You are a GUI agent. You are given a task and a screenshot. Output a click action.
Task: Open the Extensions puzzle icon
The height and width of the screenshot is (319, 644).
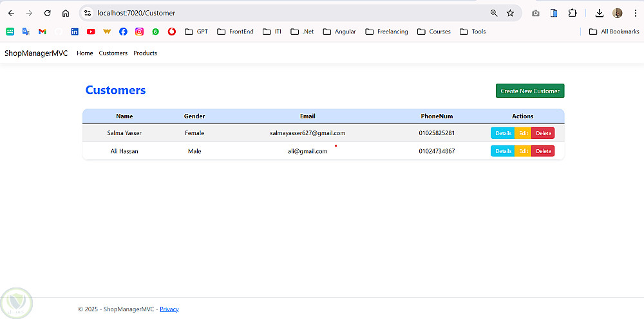coord(573,13)
